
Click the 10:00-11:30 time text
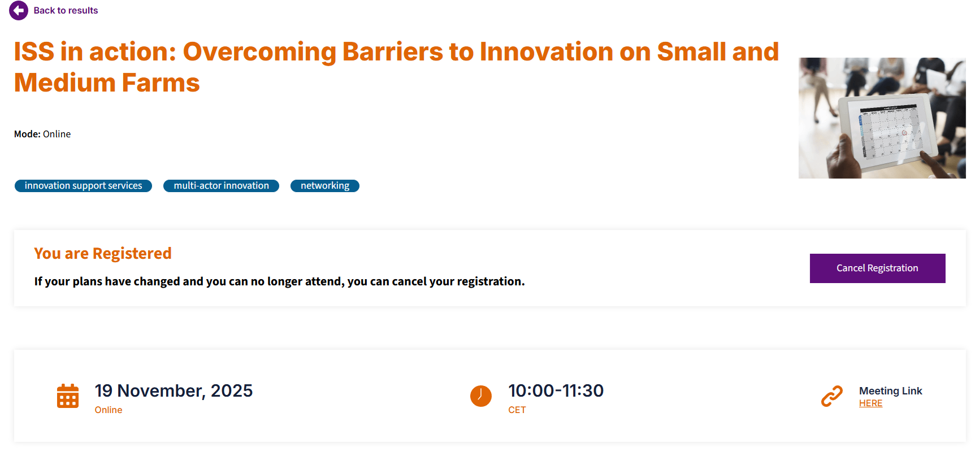coord(556,390)
